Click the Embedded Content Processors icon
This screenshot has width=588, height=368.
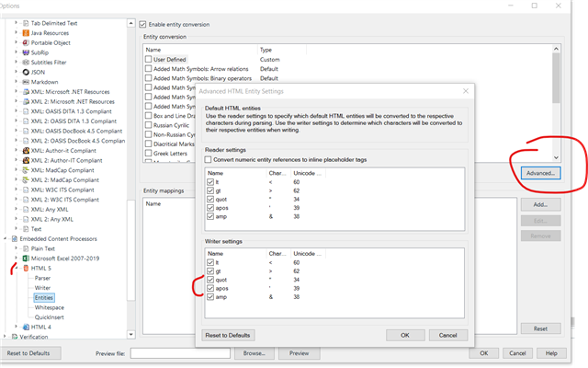15,239
